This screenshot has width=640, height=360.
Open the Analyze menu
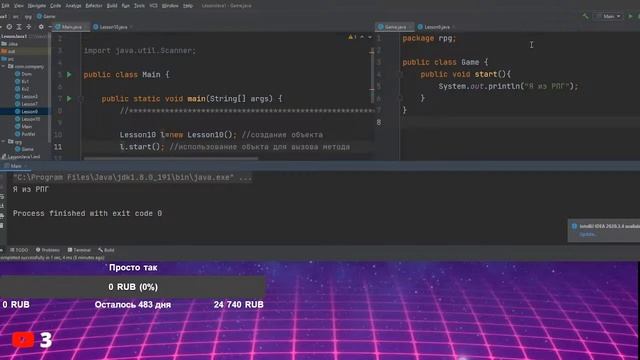tap(73, 6)
